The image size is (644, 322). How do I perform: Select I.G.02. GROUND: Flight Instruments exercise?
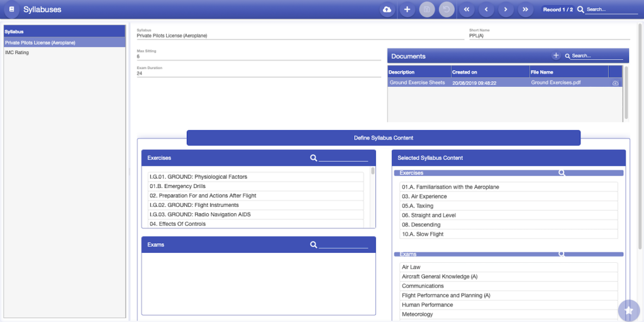[256, 205]
